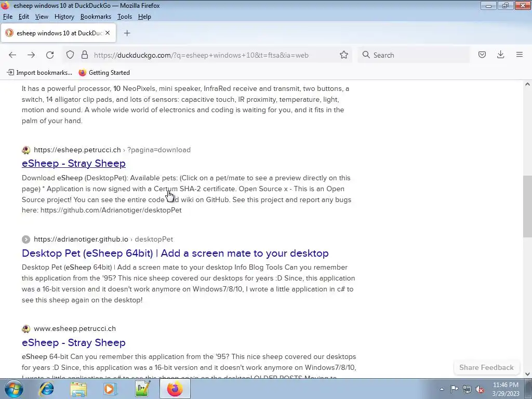
Task: Open Windows Explorer folder on taskbar
Action: (78, 389)
